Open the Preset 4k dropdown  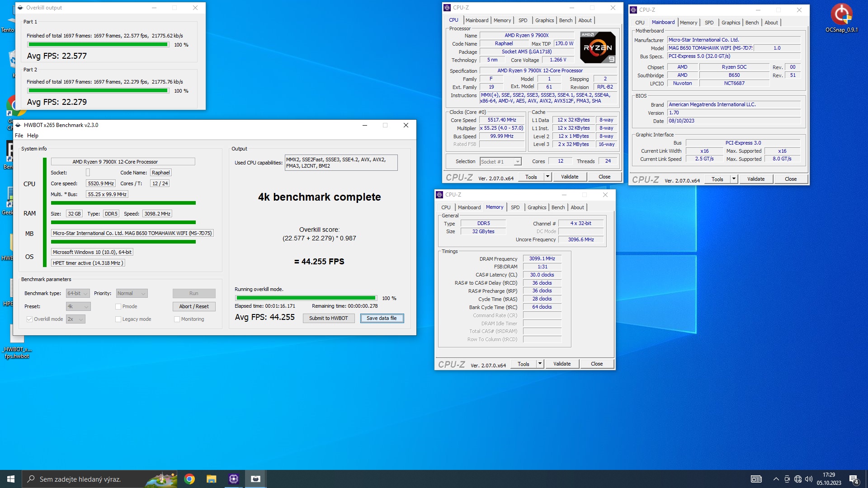78,306
